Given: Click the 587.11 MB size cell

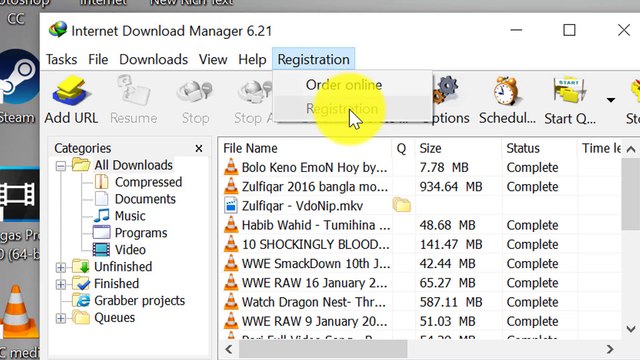Looking at the screenshot, I should [x=451, y=302].
